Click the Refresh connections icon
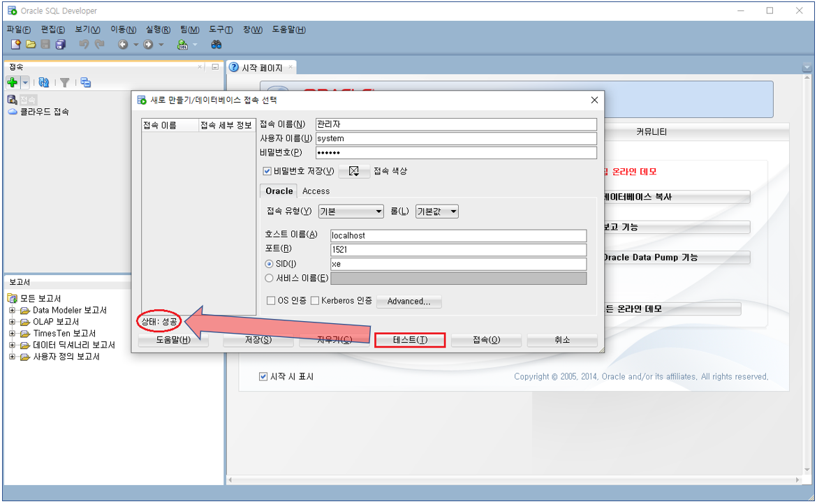 tap(44, 82)
